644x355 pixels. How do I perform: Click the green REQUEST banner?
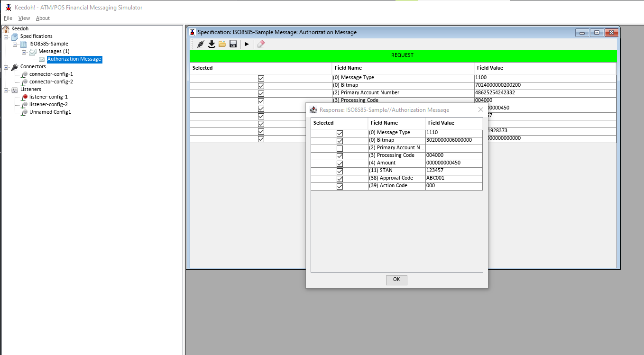pyautogui.click(x=403, y=56)
